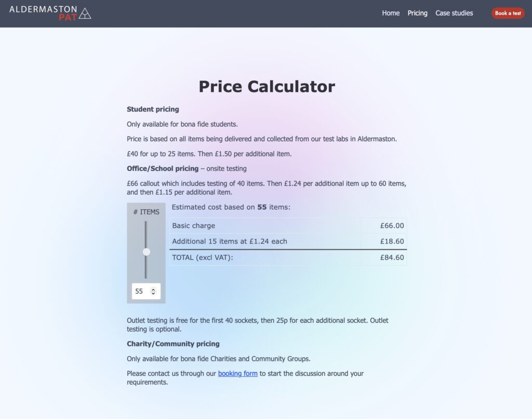Click the Charity/Community pricing heading
Screen dimensions: 532x419
click(173, 344)
